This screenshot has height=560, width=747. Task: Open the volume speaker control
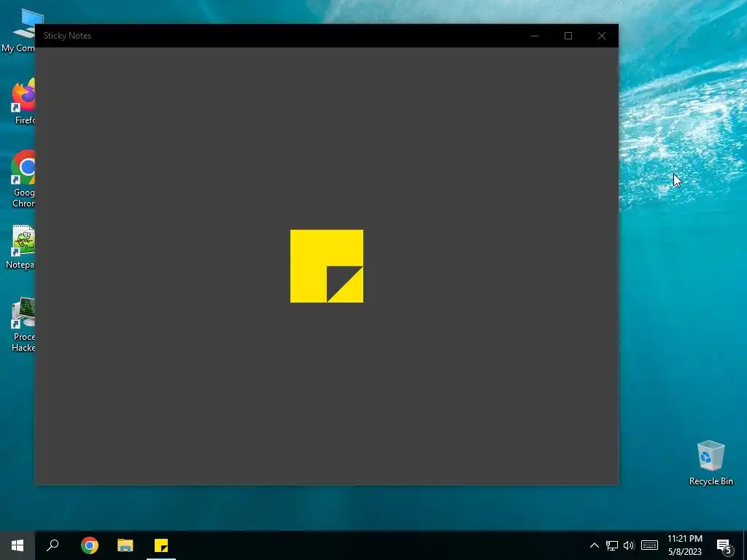coord(629,545)
